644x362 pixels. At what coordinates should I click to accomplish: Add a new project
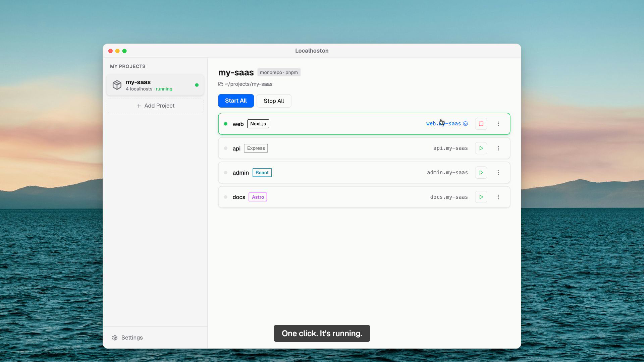[x=155, y=106]
